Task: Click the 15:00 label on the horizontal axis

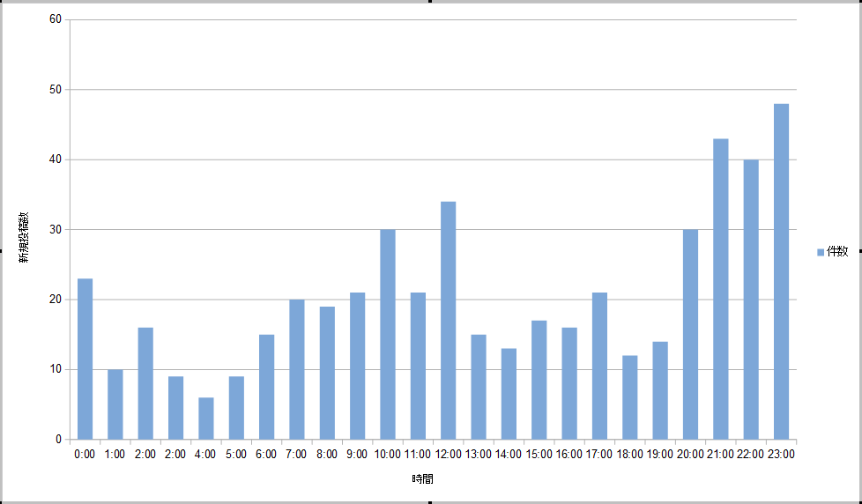Action: [539, 455]
